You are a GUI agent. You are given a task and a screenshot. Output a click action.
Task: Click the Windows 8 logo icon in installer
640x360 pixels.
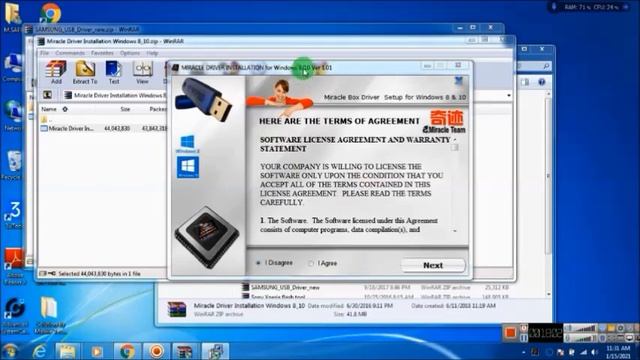click(x=187, y=143)
